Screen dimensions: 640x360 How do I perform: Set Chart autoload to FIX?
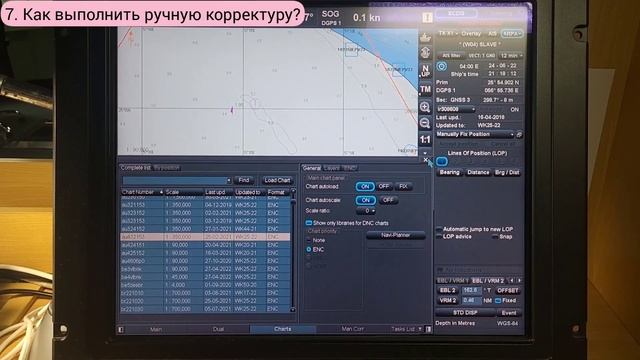click(403, 187)
